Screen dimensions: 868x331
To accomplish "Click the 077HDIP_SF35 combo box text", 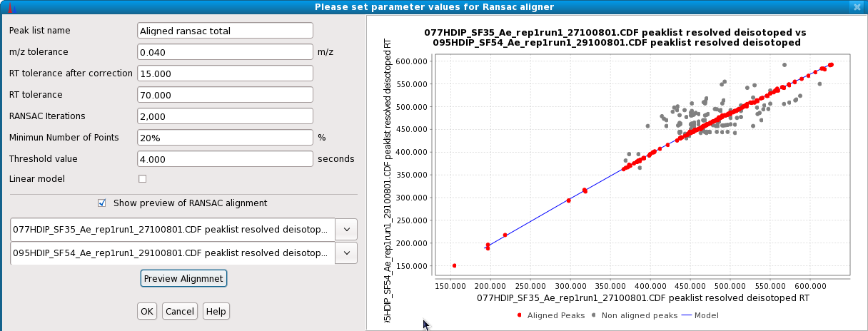I will (x=172, y=230).
